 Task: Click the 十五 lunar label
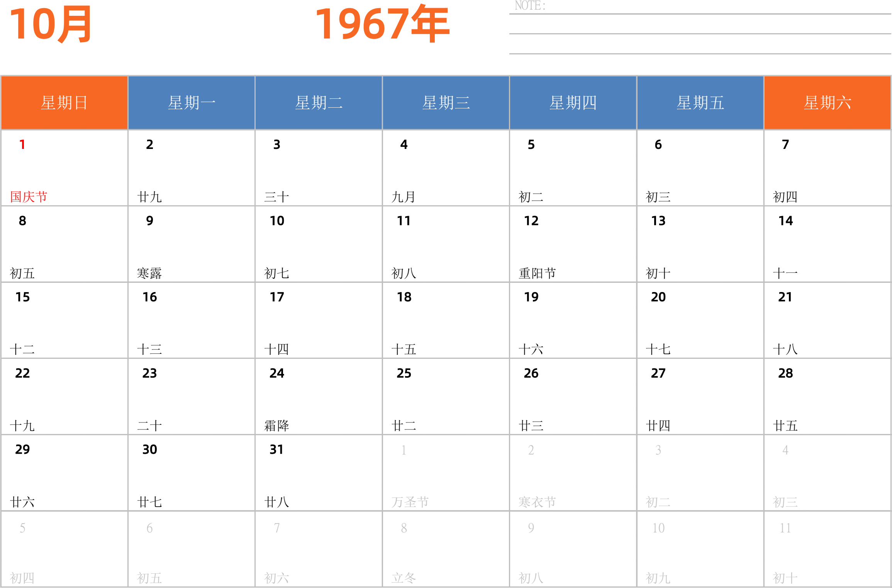click(x=404, y=350)
